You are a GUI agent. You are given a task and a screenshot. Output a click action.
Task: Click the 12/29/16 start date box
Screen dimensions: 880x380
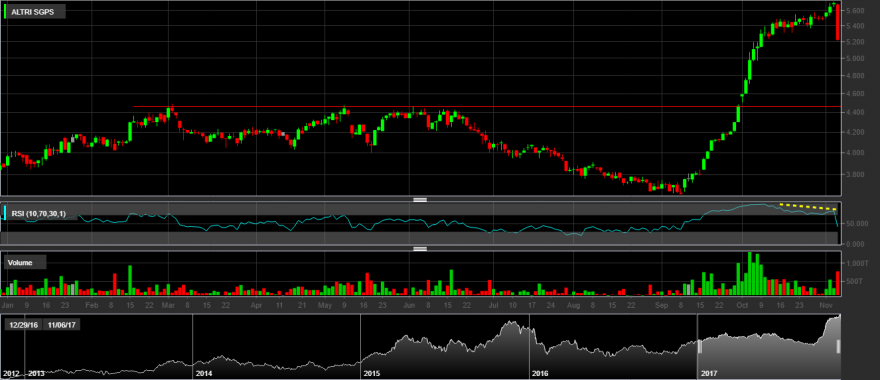coord(23,324)
